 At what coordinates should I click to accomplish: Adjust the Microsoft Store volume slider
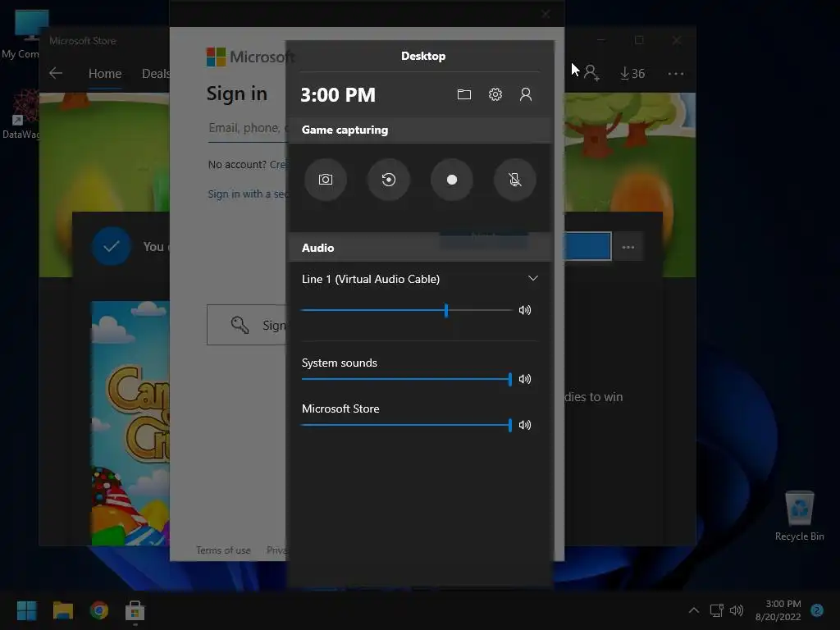coord(406,426)
